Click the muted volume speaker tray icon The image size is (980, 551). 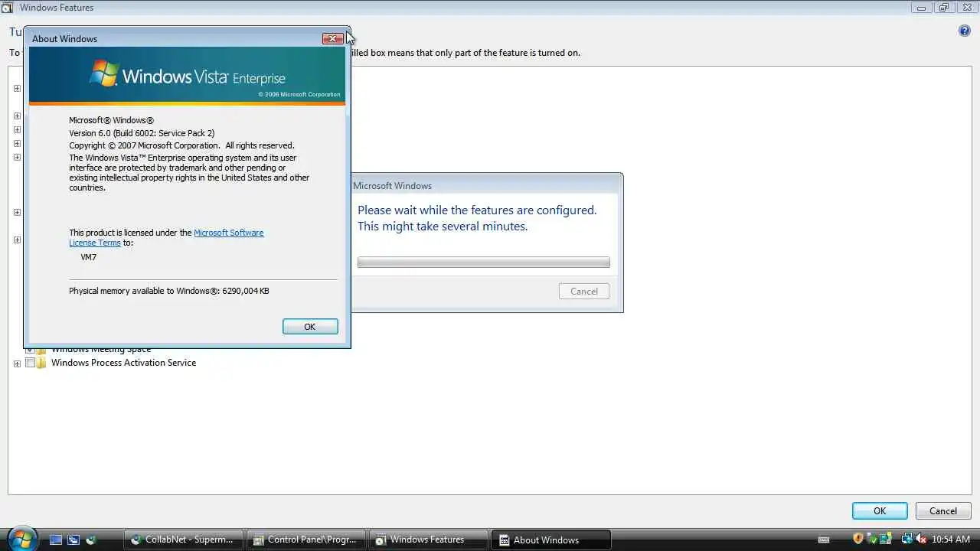click(x=921, y=539)
